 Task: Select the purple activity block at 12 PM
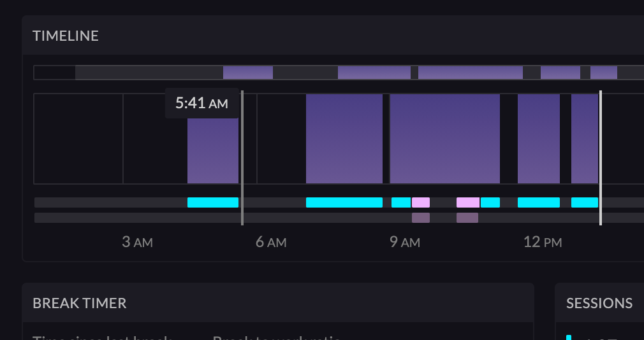[538, 139]
